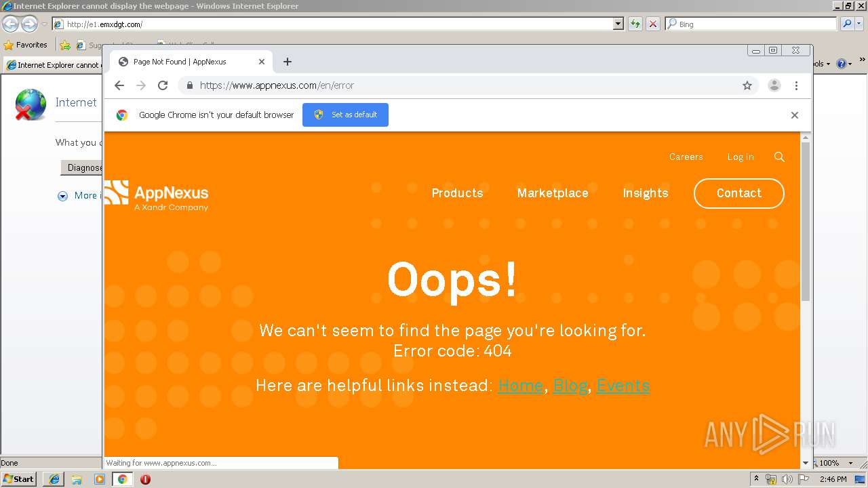Open IE search provider dropdown
This screenshot has width=868, height=488.
859,24
